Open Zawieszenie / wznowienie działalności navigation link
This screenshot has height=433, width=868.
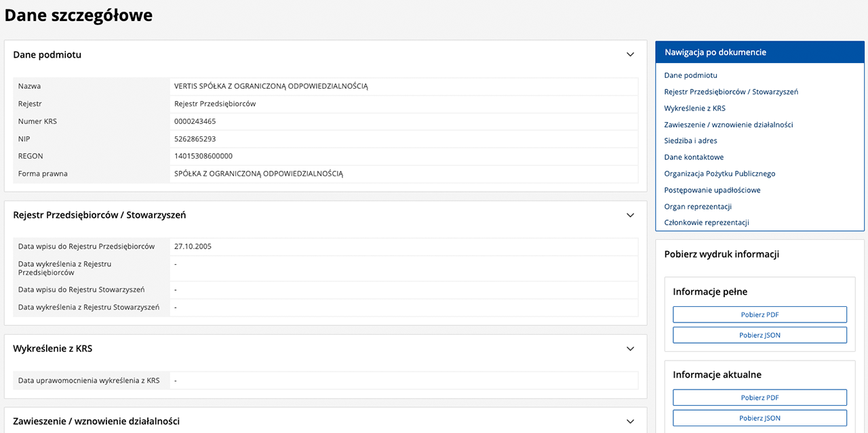tap(728, 125)
